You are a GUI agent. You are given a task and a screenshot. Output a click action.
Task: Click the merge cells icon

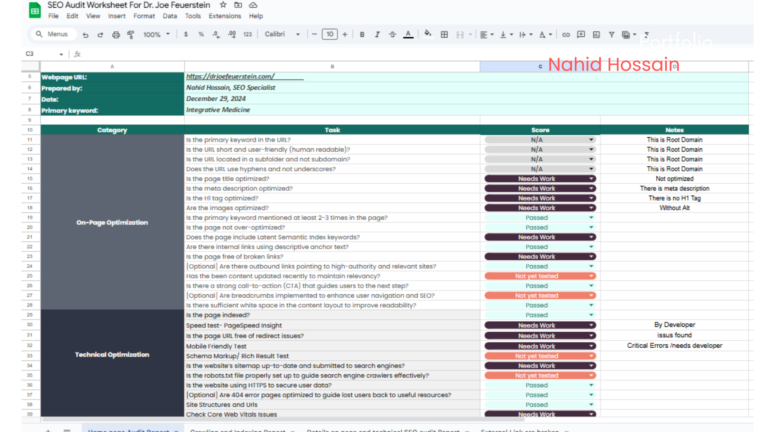(x=460, y=35)
